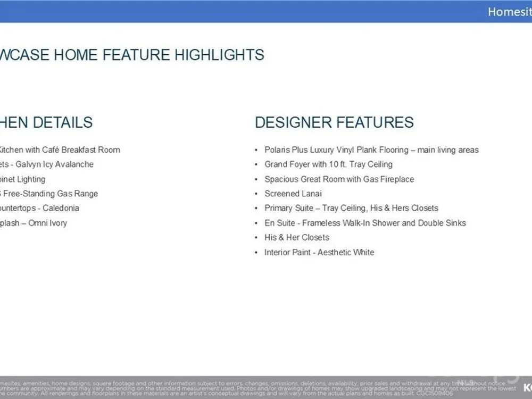Image resolution: width=532 pixels, height=399 pixels.
Task: Click Primary Suite Tray Ceiling line
Action: pos(351,208)
